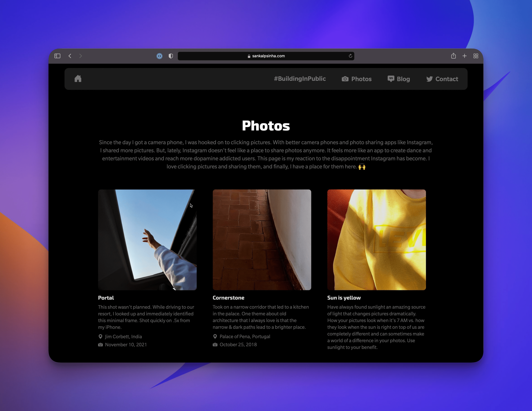532x411 pixels.
Task: Add a new tab with plus icon
Action: [x=465, y=56]
